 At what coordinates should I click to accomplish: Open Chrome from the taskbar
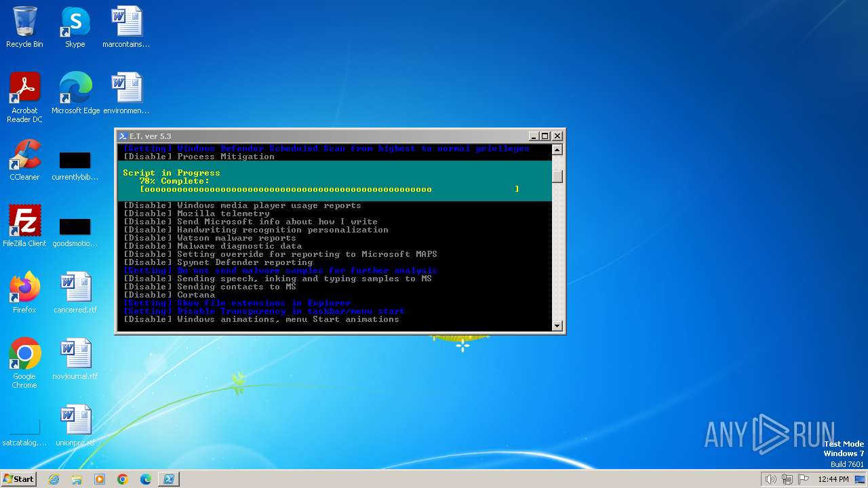123,479
